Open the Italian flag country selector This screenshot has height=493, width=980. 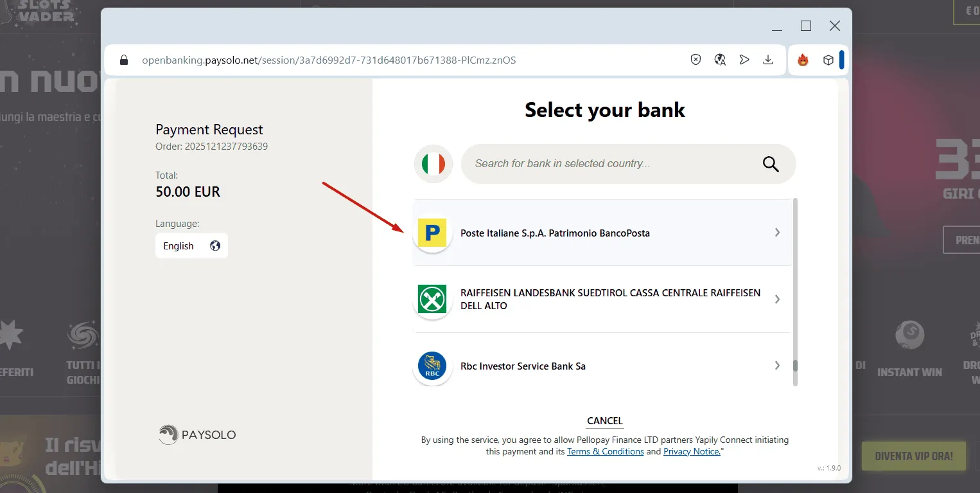coord(433,164)
